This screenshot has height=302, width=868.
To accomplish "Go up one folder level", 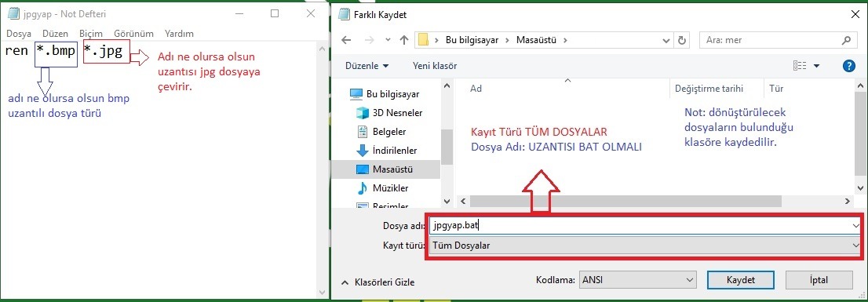I will (404, 40).
